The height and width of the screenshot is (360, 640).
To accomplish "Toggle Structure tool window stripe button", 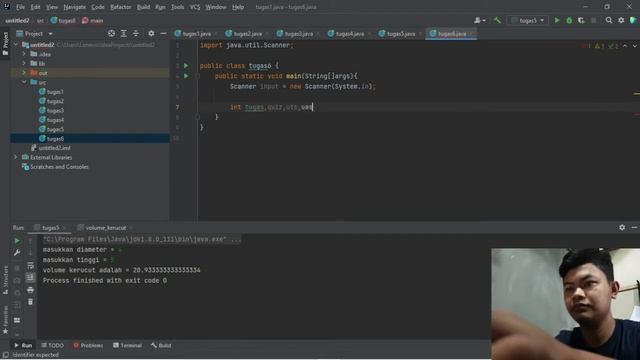I will tap(5, 280).
